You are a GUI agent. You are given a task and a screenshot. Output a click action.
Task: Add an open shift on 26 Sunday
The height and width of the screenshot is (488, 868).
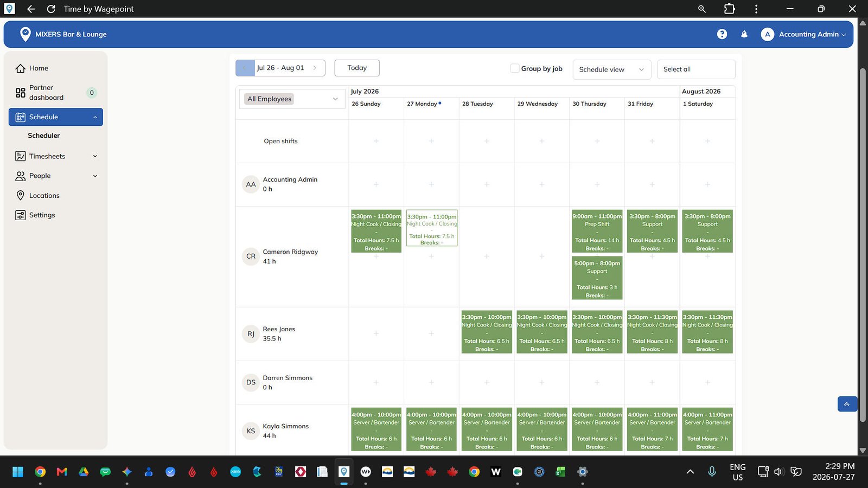point(376,141)
